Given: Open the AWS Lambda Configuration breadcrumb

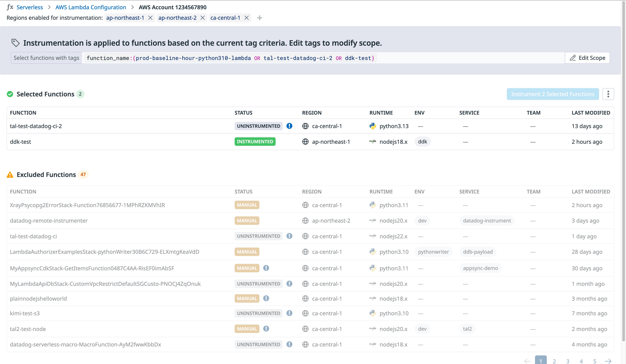Looking at the screenshot, I should pyautogui.click(x=91, y=7).
